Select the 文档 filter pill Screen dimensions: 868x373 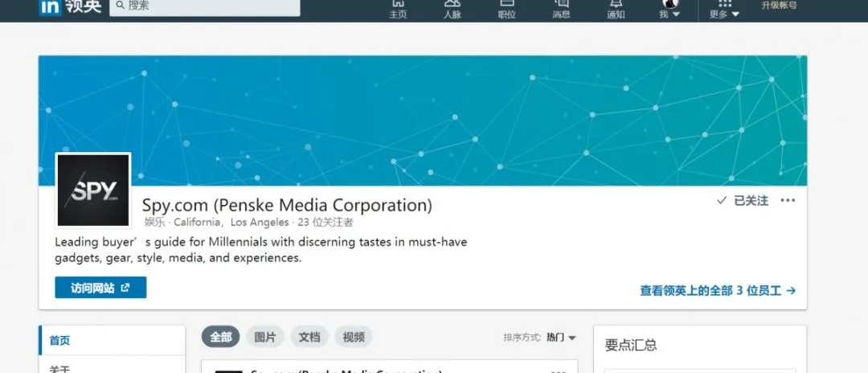click(x=309, y=337)
